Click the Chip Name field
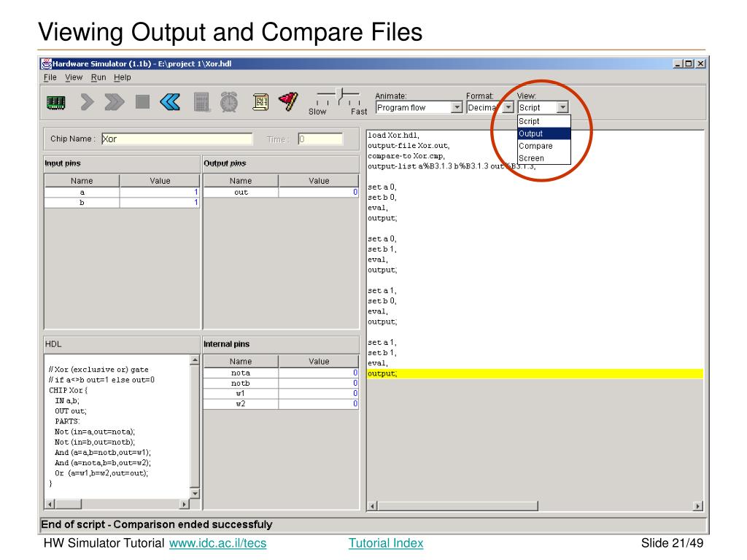The width and height of the screenshot is (747, 560). click(177, 139)
